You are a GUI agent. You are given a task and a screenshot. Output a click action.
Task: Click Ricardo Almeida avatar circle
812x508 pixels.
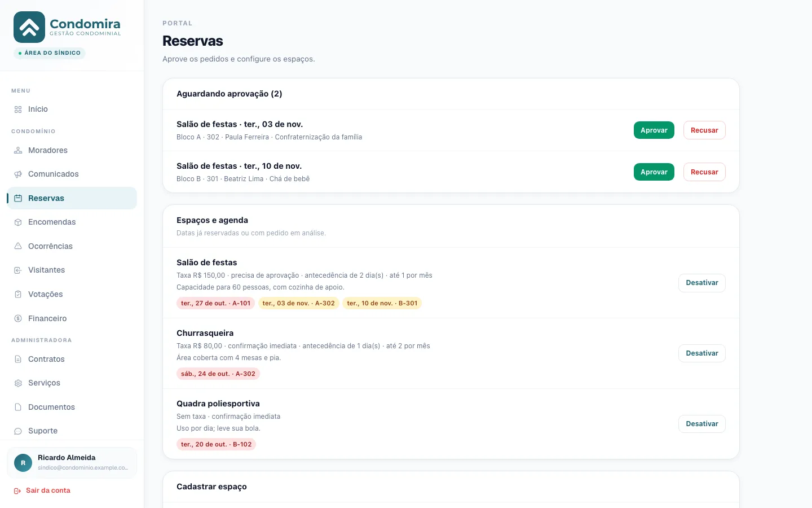coord(23,463)
